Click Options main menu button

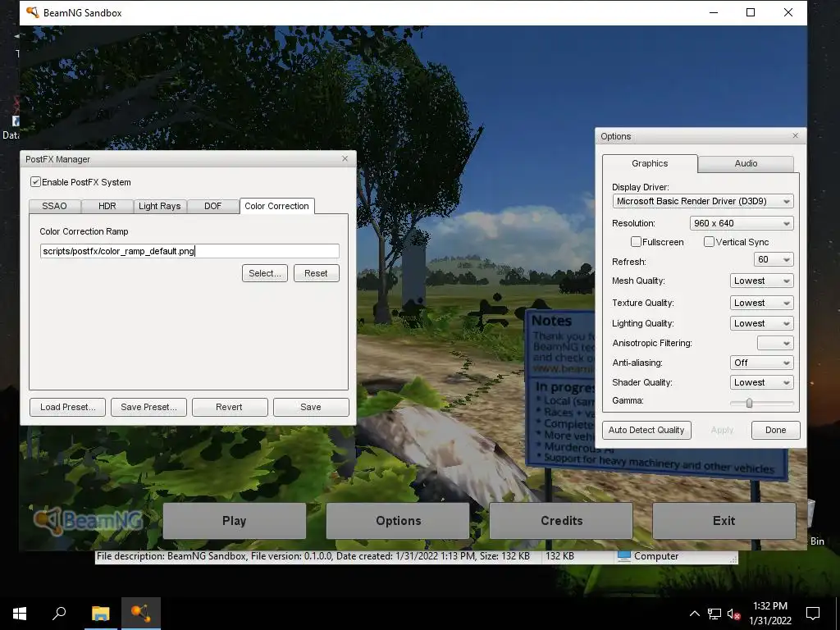(398, 521)
